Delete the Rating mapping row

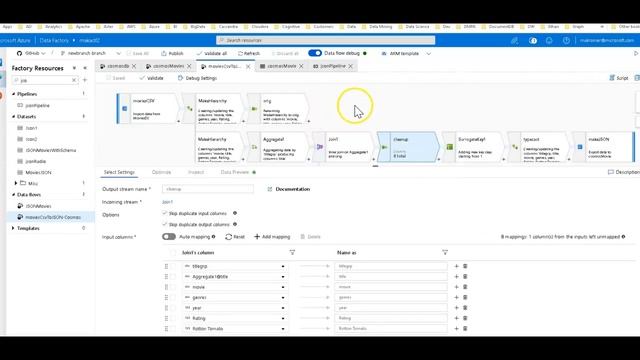tap(465, 318)
